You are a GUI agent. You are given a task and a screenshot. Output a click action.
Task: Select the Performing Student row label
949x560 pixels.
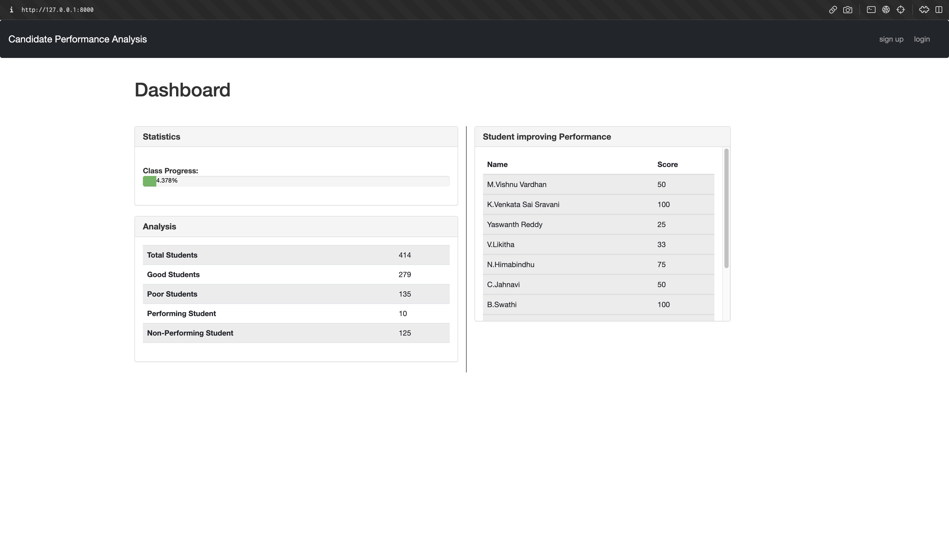pyautogui.click(x=181, y=314)
